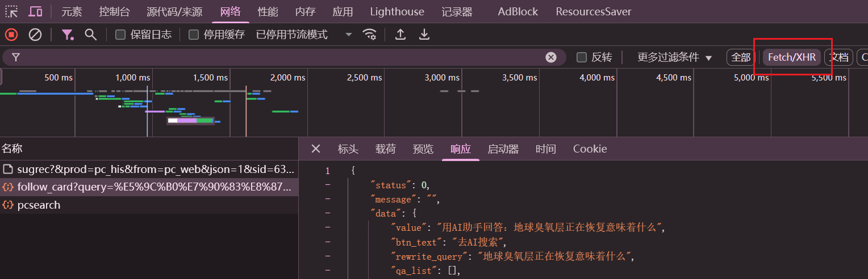Screen dimensions: 868x279
Task: Toggle the device toolbar icon
Action: [x=35, y=11]
